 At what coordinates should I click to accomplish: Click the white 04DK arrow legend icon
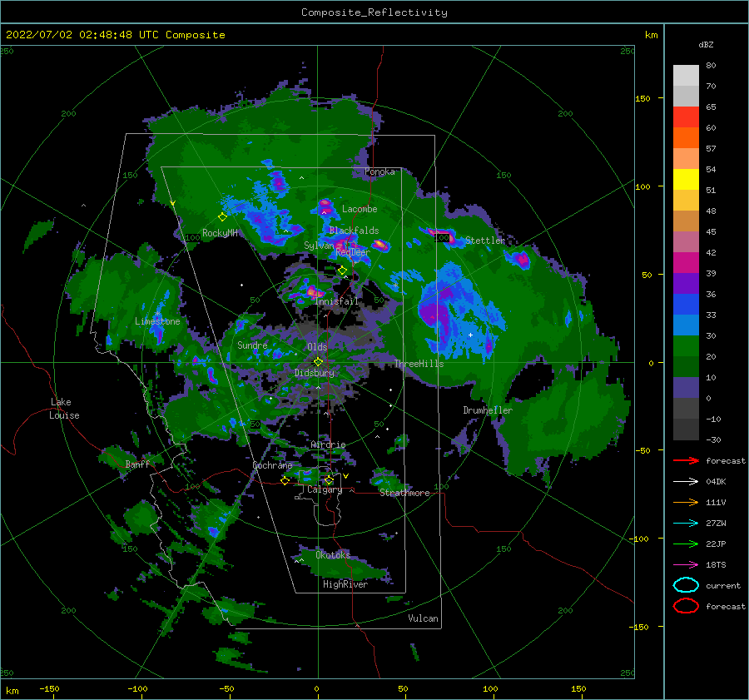click(x=686, y=482)
